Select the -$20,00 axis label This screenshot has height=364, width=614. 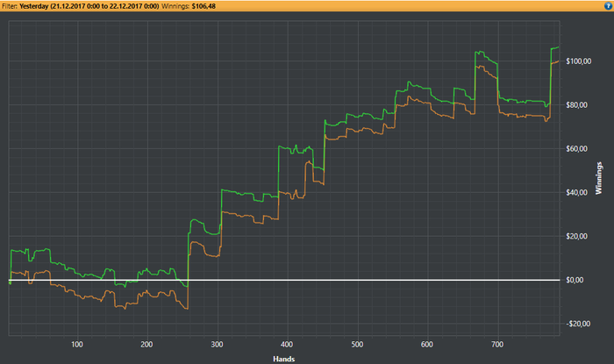tap(578, 324)
